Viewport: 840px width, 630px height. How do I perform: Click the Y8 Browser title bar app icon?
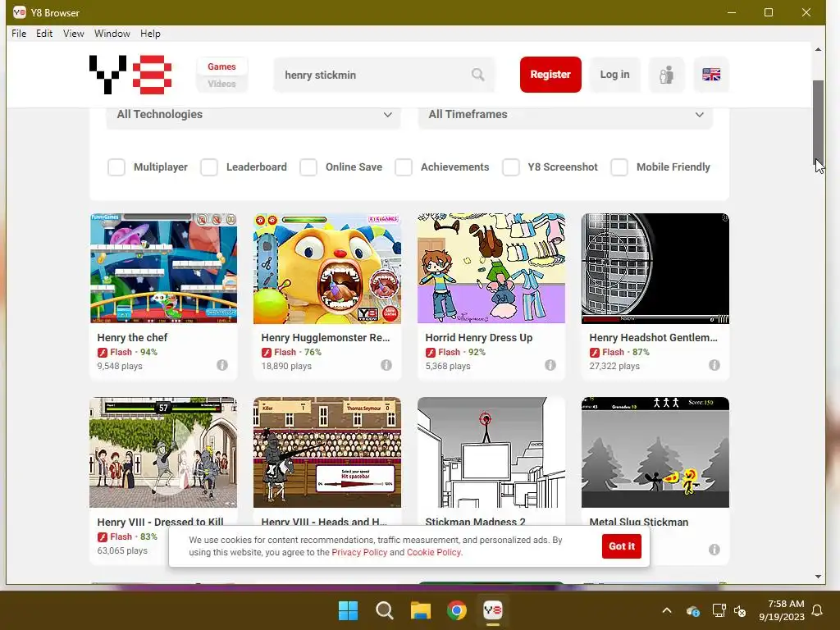pos(20,11)
